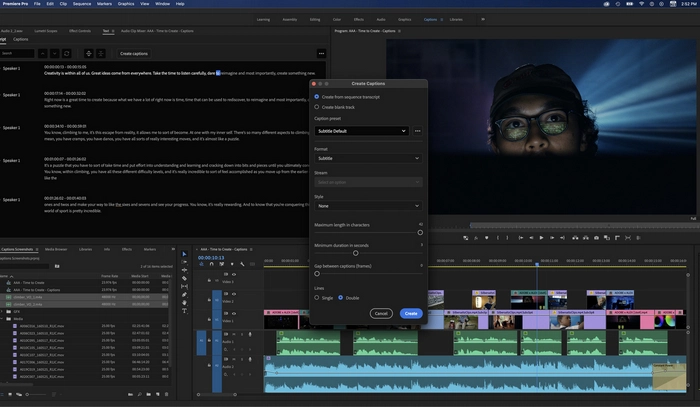The width and height of the screenshot is (700, 407).
Task: Select the Type tool
Action: click(x=184, y=311)
